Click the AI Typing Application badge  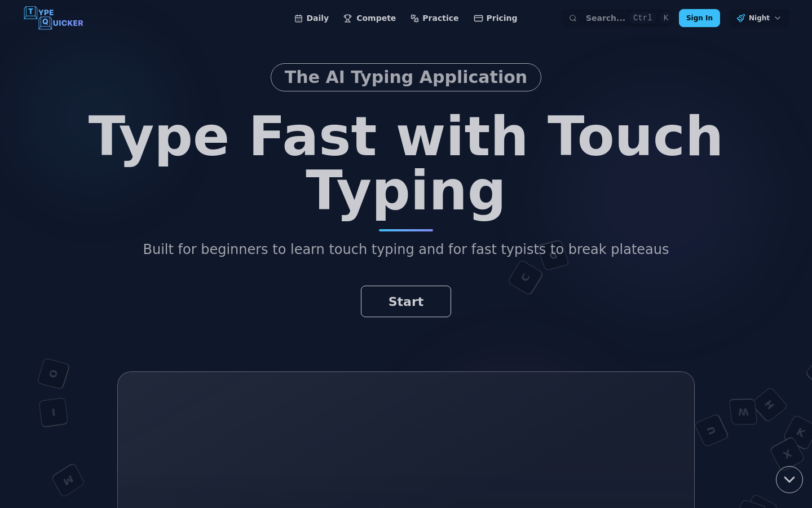406,77
